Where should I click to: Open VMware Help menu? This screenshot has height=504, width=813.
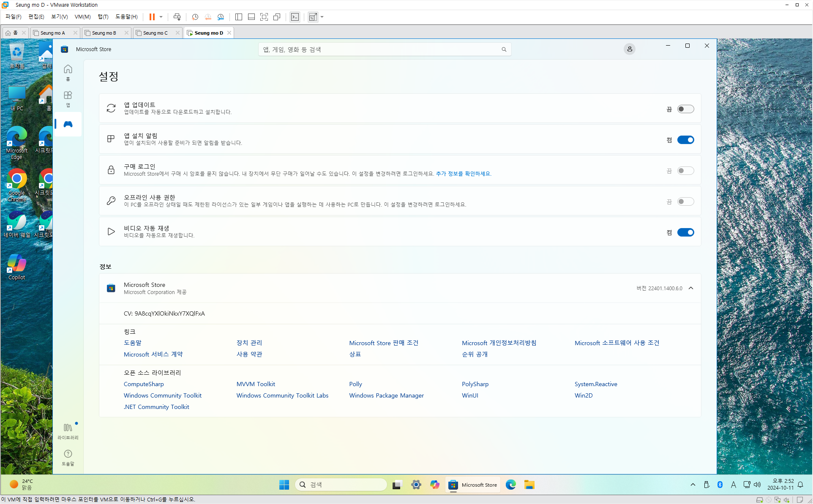tap(126, 17)
